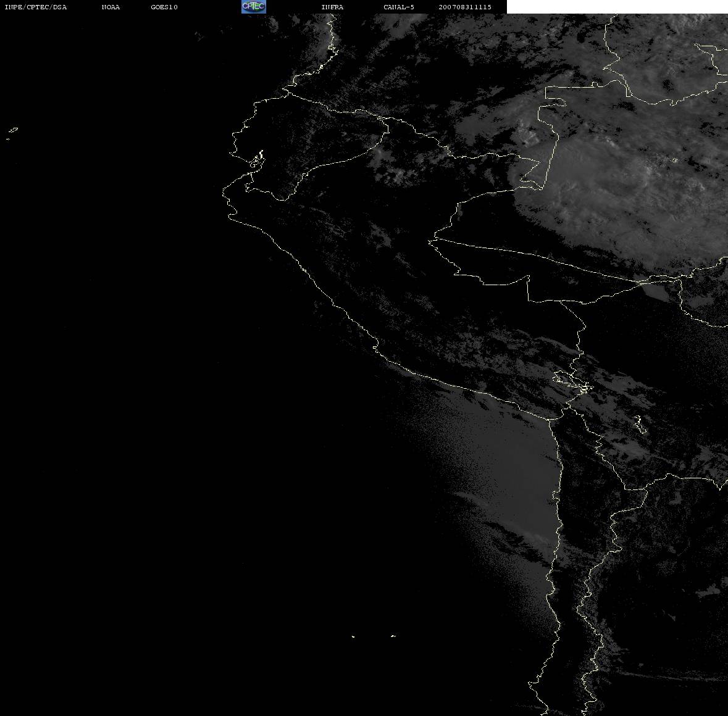
Task: Click the timestamp 200708311115
Action: 465,7
